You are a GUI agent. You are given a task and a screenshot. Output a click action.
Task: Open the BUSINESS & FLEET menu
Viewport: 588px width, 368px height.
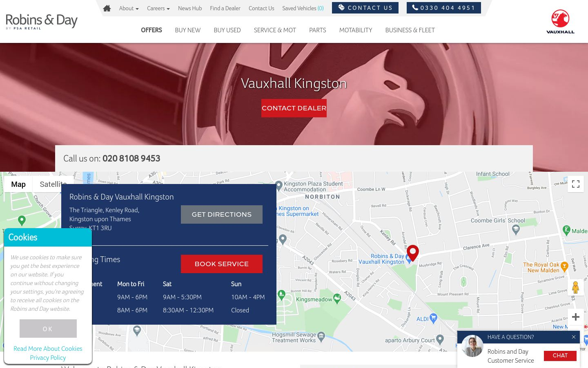[x=410, y=30]
